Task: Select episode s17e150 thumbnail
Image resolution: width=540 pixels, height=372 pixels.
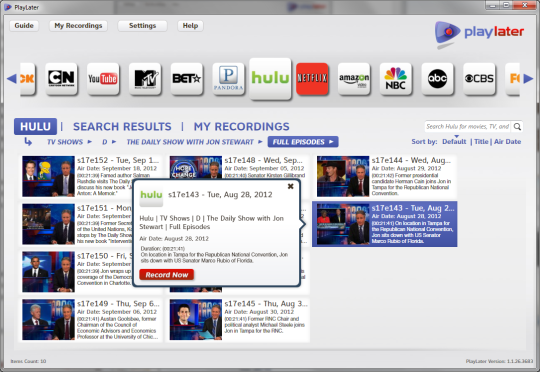Action: (48, 272)
